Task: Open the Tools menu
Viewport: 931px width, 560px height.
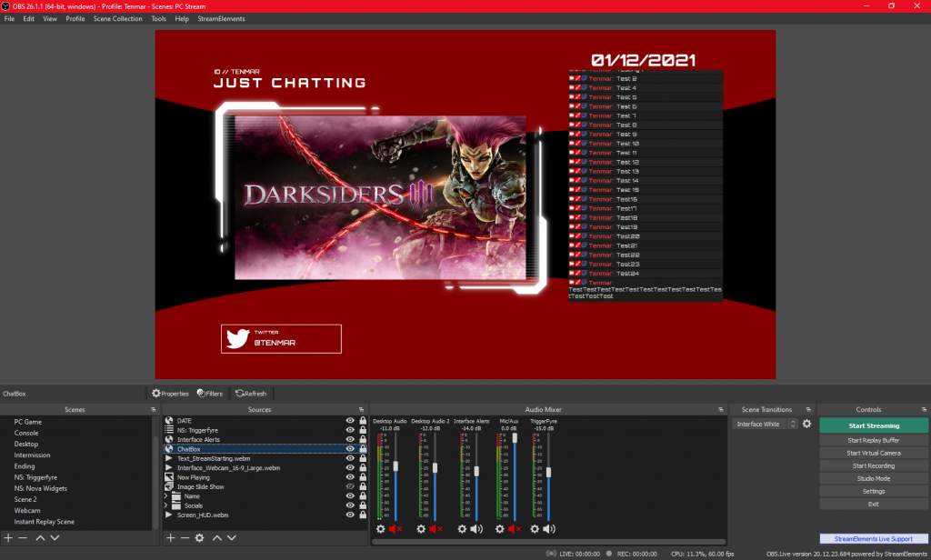Action: [158, 18]
